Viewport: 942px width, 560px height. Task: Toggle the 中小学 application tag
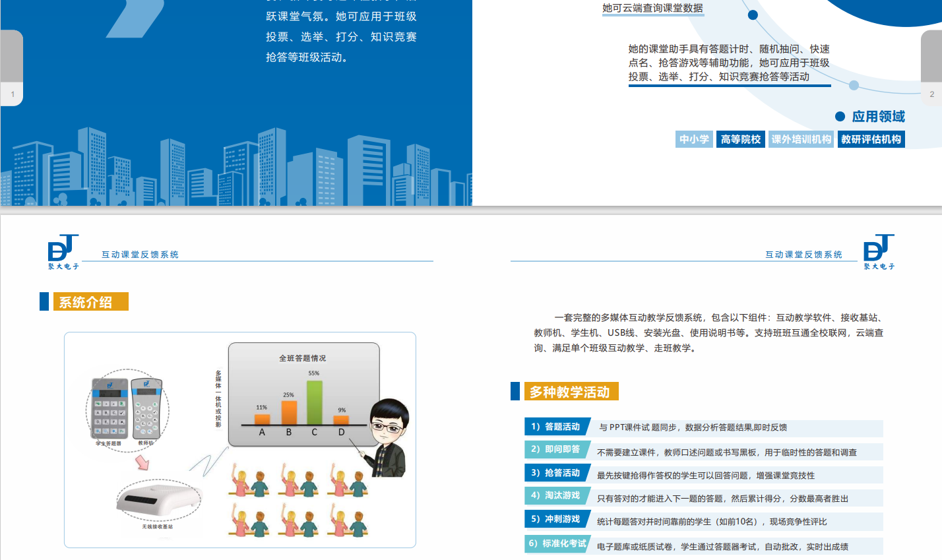pos(694,139)
